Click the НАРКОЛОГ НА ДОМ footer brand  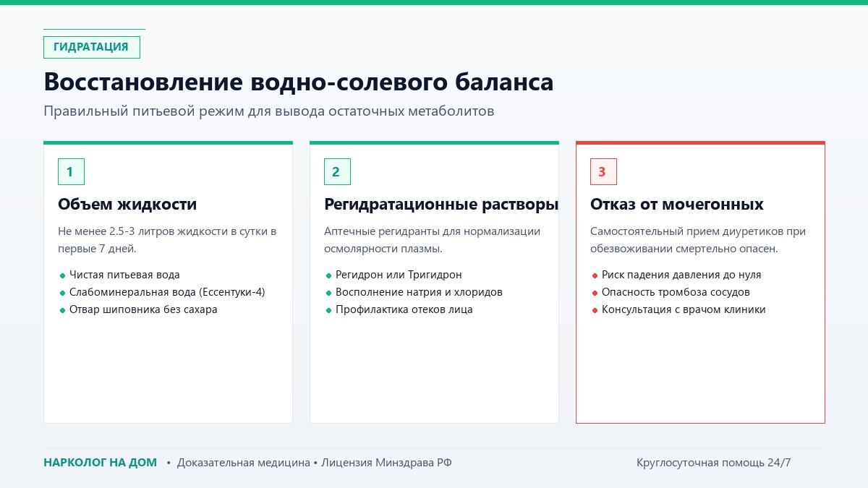coord(100,463)
